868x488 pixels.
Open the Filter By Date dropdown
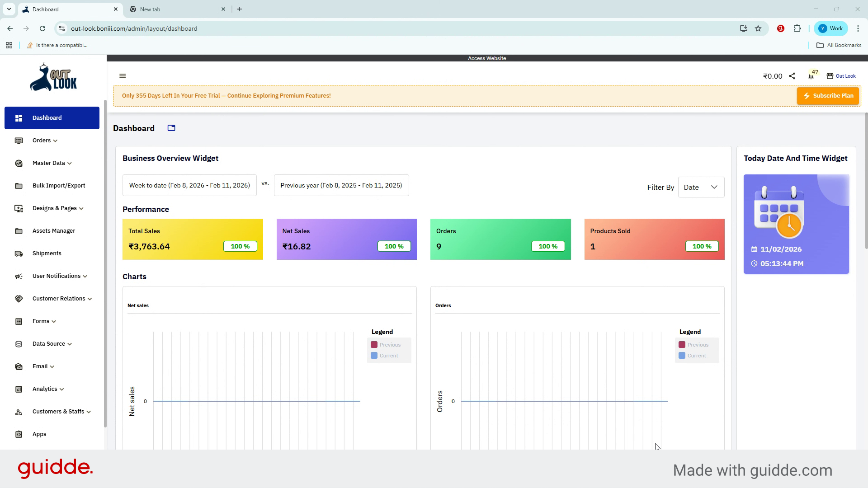(701, 187)
